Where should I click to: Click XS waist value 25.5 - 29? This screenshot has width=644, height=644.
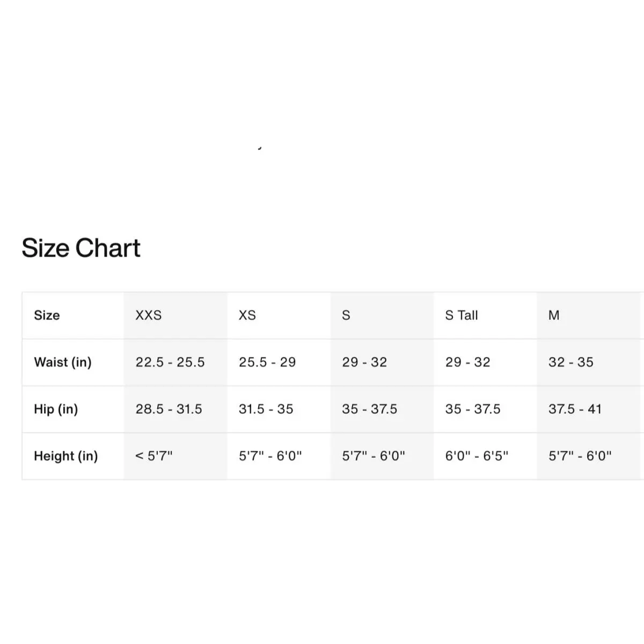point(267,362)
